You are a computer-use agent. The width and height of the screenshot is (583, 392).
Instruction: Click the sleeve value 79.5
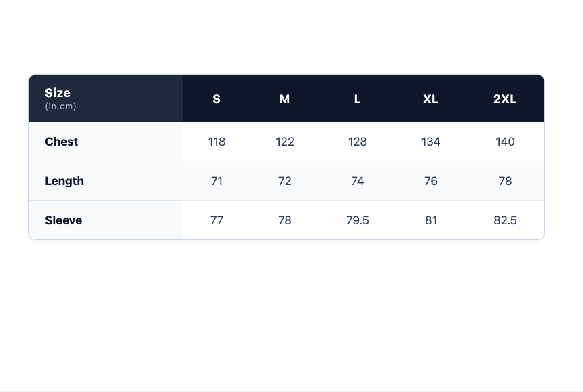tap(357, 220)
